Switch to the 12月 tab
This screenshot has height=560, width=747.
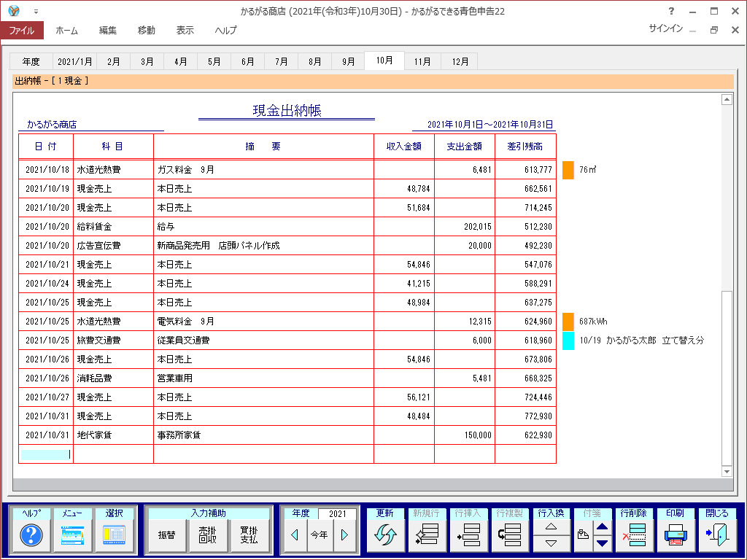pyautogui.click(x=460, y=61)
